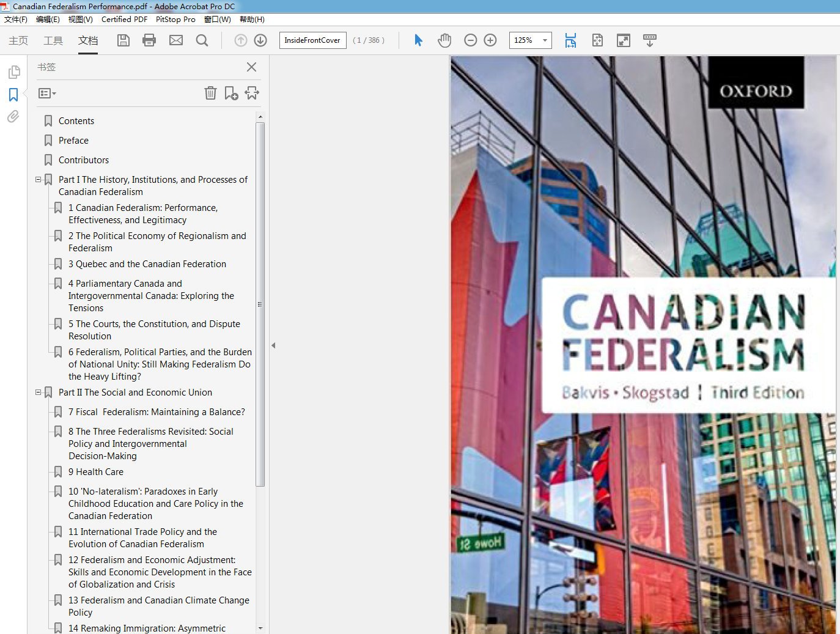Open the Attachments paperclip icon
Viewport: 840px width, 634px height.
[x=13, y=116]
